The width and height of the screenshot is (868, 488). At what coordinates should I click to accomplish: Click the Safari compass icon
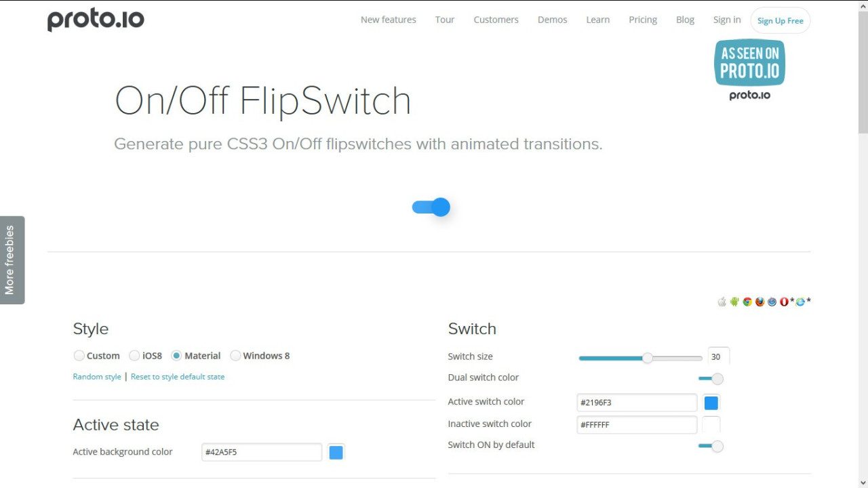tap(772, 302)
